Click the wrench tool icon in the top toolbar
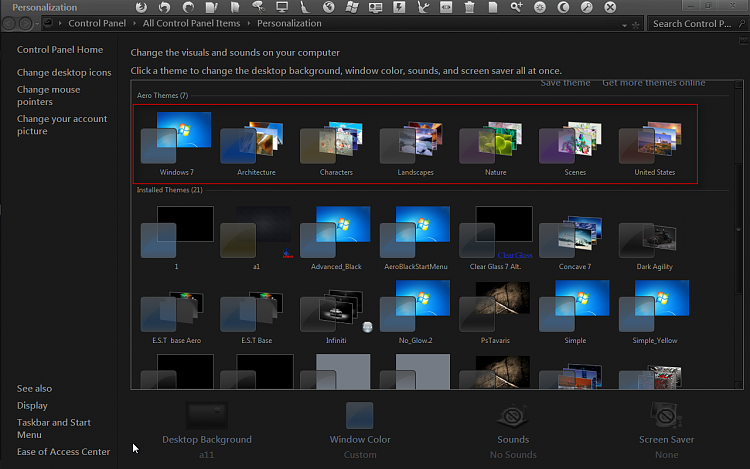This screenshot has width=750, height=469. (586, 7)
